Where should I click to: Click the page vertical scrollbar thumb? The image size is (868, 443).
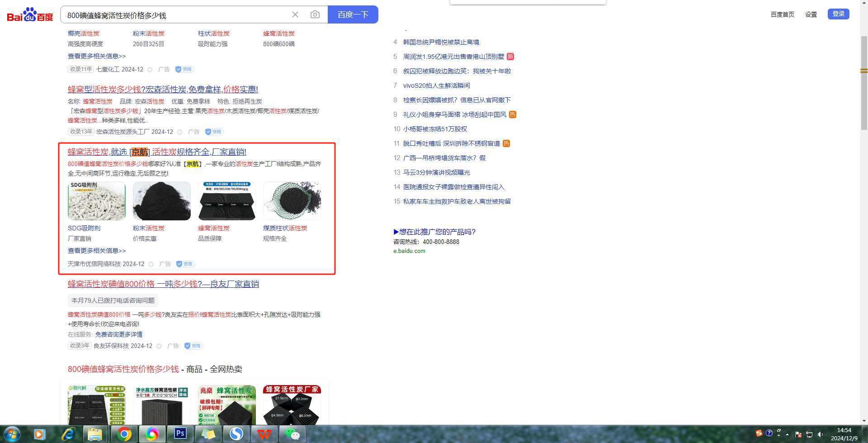[864, 83]
